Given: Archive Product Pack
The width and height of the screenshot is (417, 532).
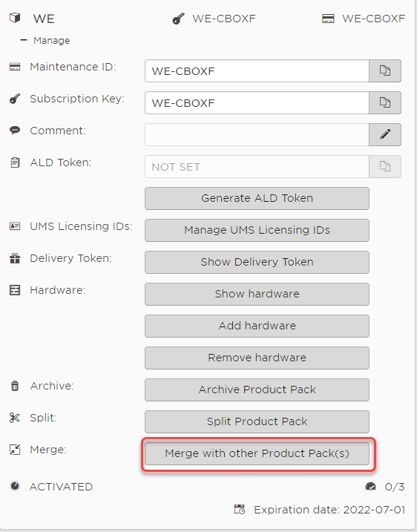Looking at the screenshot, I should pos(257,390).
